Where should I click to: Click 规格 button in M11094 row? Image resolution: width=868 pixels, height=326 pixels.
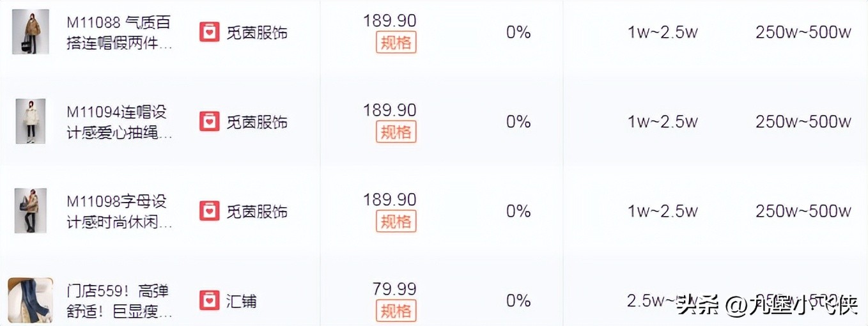coord(396,132)
